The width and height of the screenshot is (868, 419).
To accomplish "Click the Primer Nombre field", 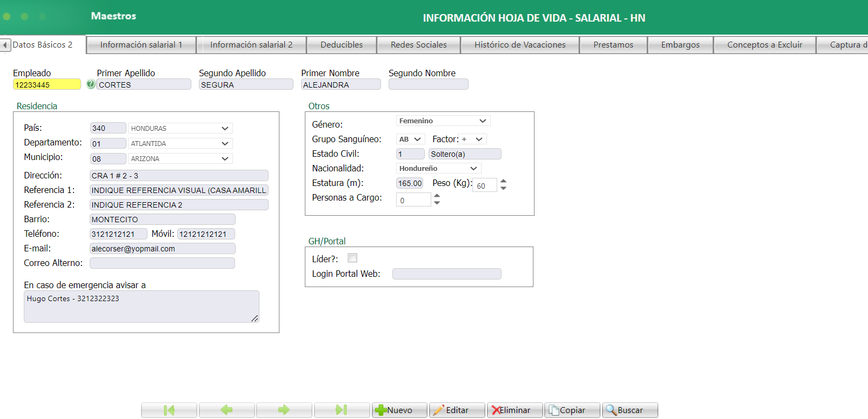I will [x=341, y=84].
